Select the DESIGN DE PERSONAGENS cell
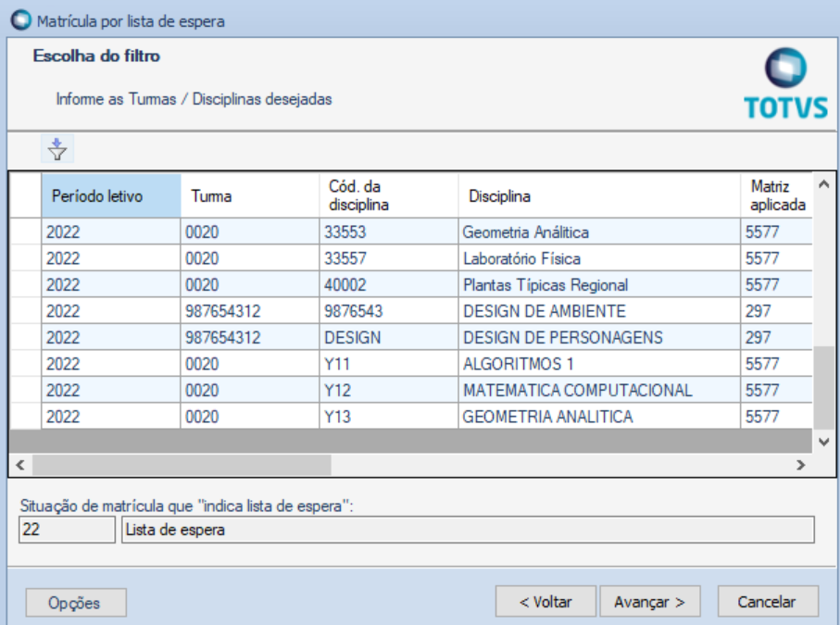The image size is (840, 625). (x=599, y=337)
